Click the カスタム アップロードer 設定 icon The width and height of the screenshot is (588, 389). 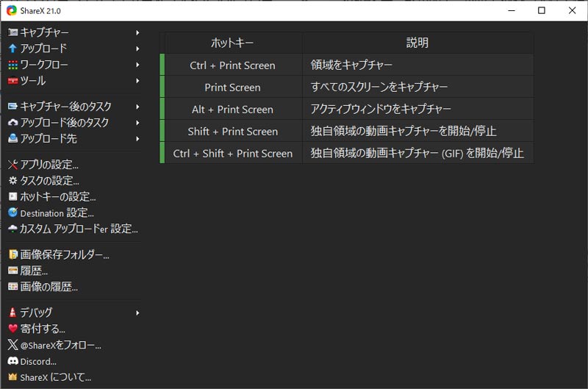point(12,229)
